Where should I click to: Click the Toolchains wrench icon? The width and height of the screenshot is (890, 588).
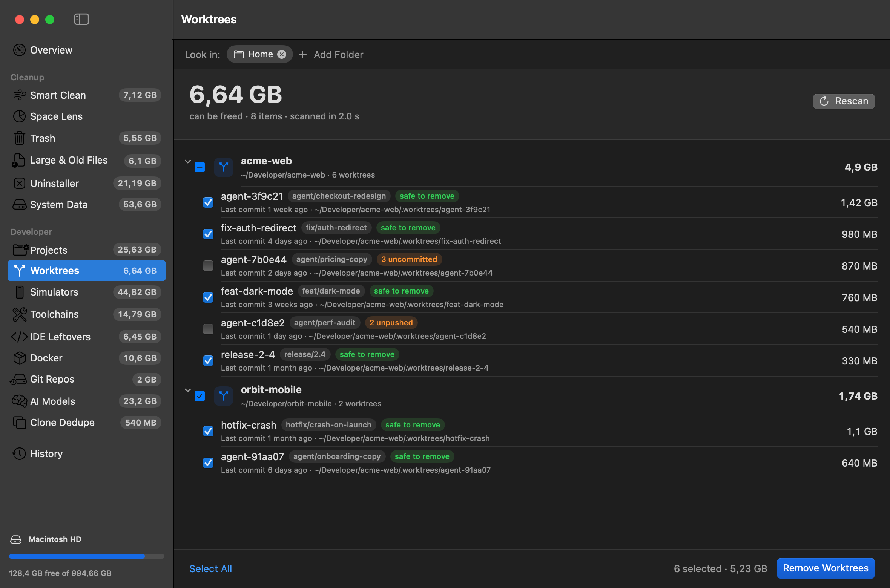pyautogui.click(x=20, y=314)
